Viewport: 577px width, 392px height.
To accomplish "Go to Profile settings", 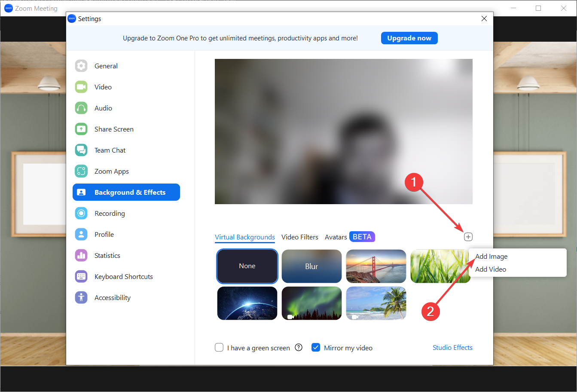I will [126, 234].
